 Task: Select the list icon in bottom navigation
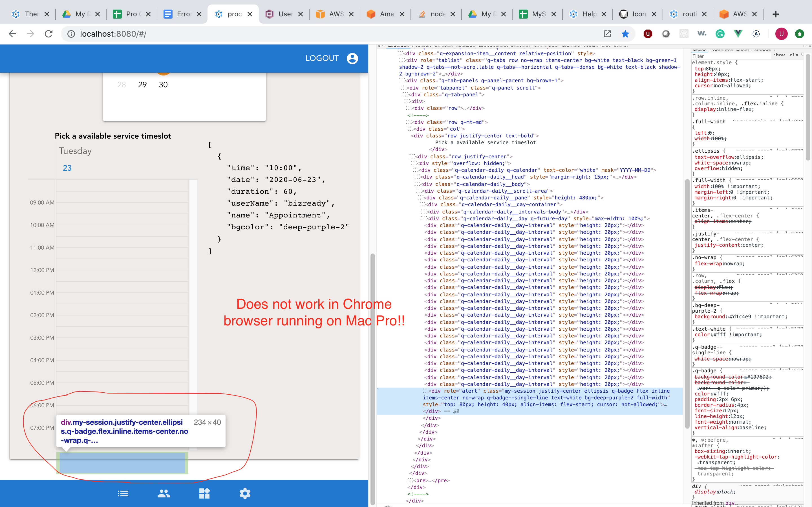[123, 493]
